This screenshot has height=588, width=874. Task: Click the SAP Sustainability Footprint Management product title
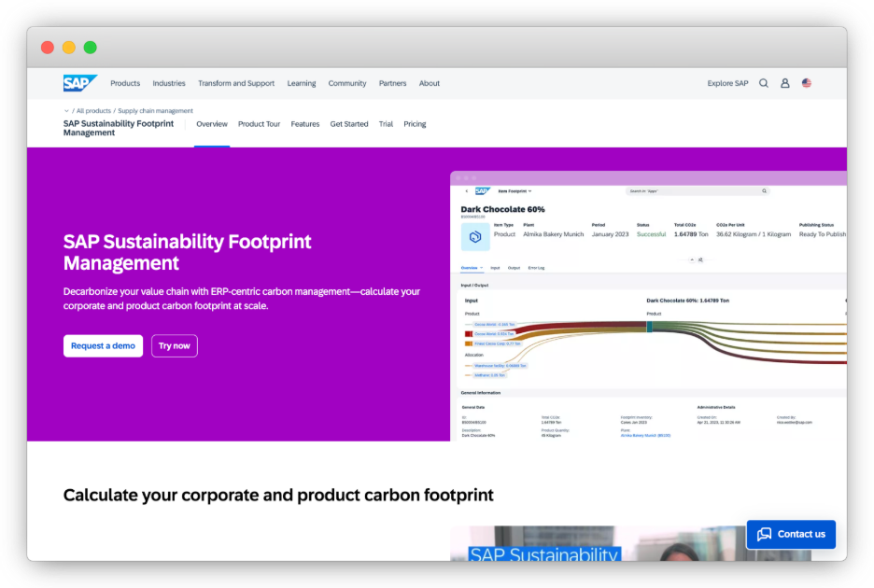click(x=119, y=128)
